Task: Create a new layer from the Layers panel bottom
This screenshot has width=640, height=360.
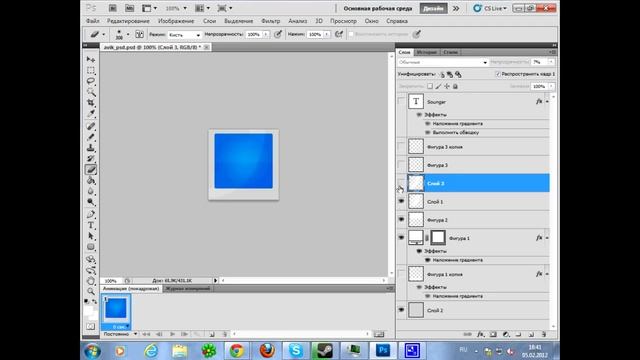Action: 531,334
